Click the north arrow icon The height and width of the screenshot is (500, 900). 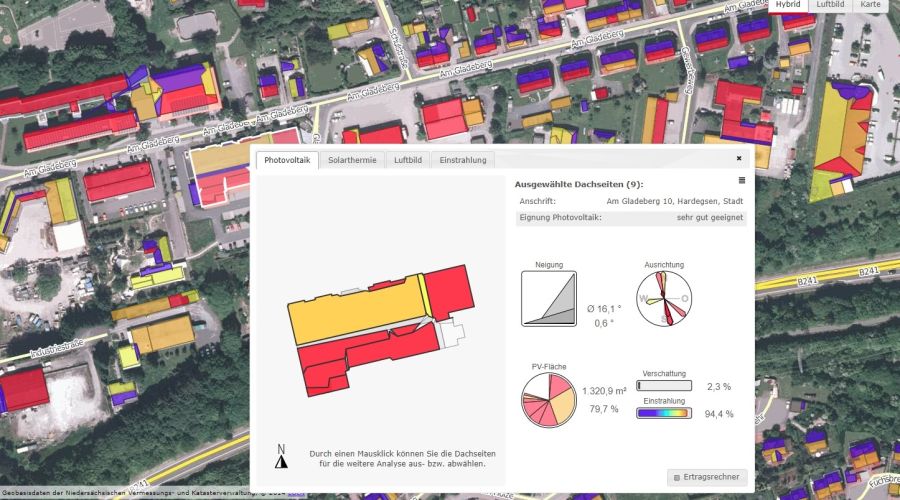point(281,457)
